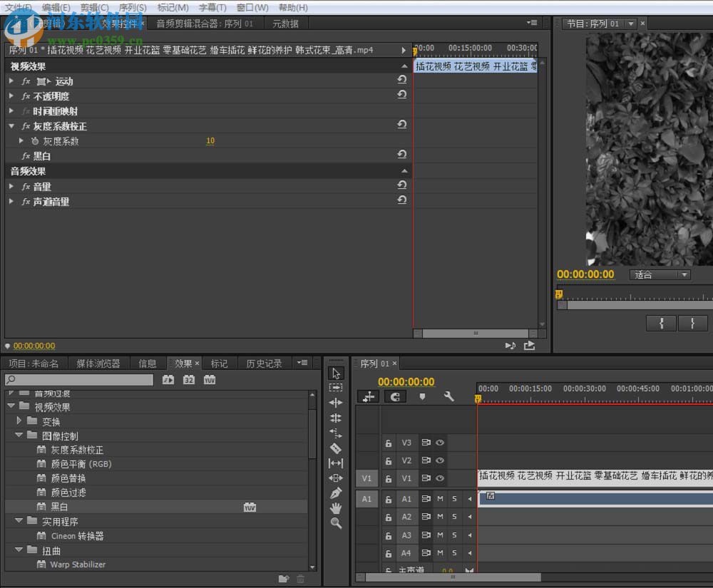713x588 pixels.
Task: Click the 灰度系数 value of 10
Action: [210, 140]
